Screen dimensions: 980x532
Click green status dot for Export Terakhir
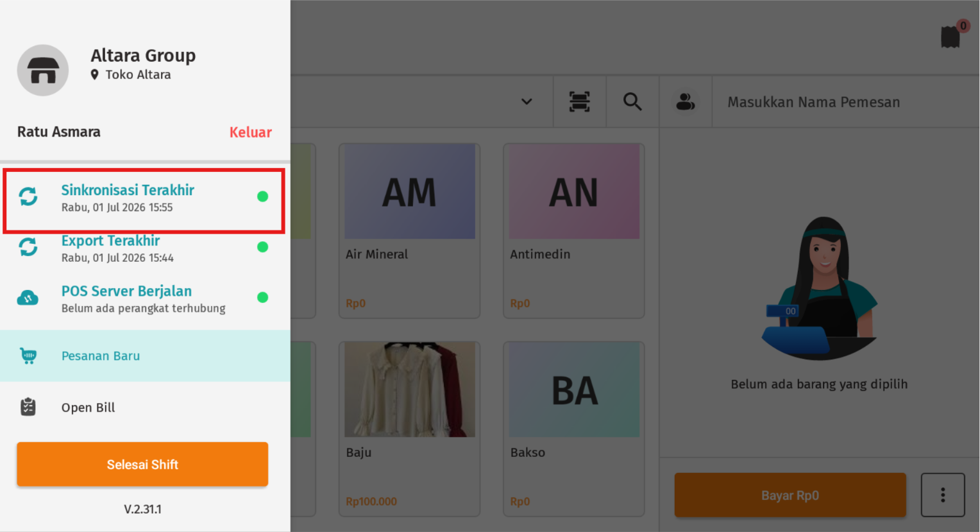click(x=262, y=247)
